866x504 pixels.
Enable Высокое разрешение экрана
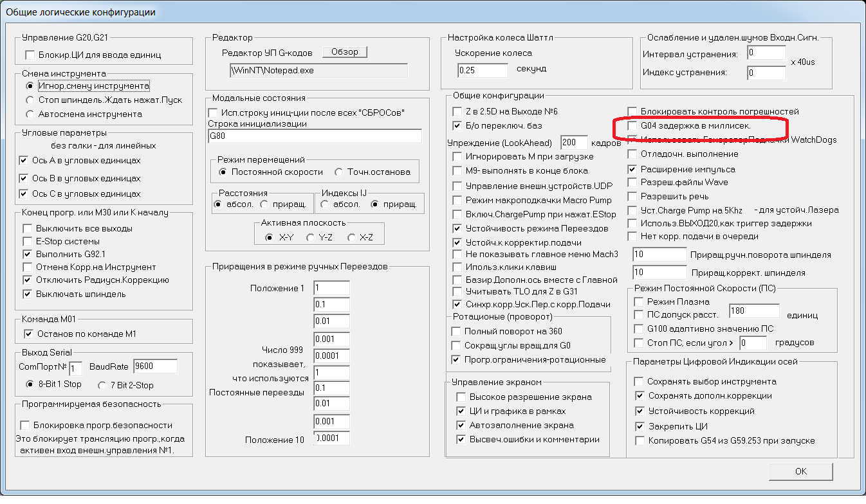461,397
